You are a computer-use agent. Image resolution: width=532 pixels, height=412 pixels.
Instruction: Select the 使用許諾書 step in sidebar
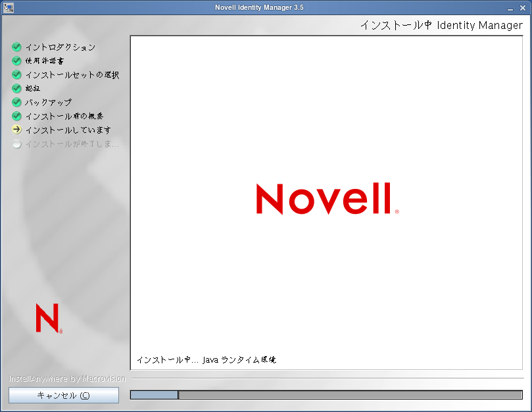(x=45, y=61)
